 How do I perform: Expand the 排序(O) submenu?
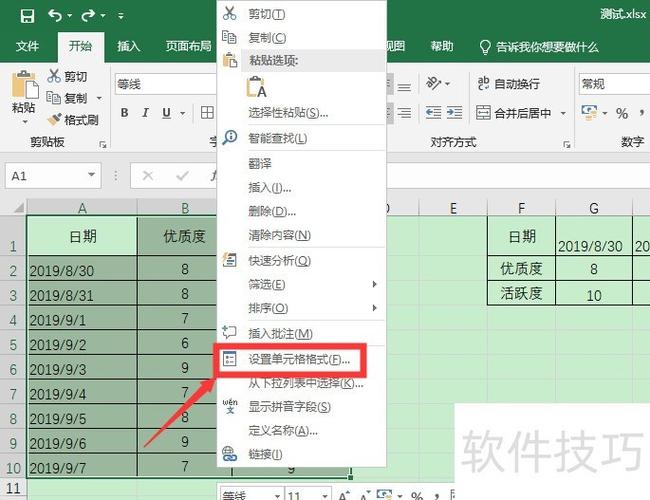[302, 308]
